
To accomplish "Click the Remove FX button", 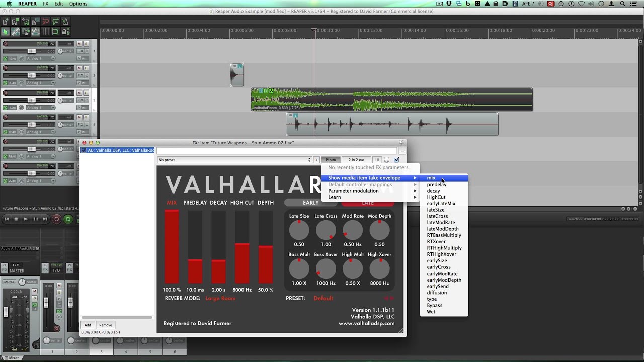I will tap(105, 325).
